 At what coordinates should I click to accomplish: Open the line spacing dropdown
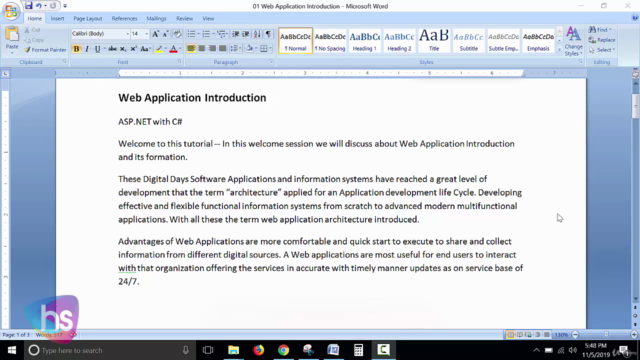point(235,49)
